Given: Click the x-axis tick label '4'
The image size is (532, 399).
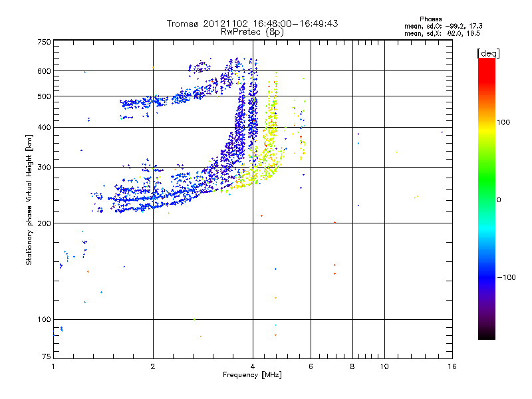Looking at the screenshot, I should coord(253,366).
